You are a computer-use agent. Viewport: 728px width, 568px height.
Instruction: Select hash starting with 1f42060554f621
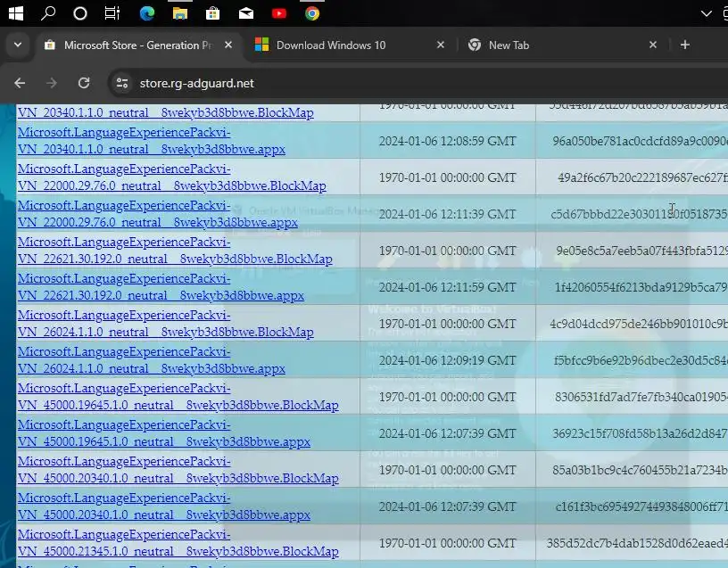click(641, 287)
